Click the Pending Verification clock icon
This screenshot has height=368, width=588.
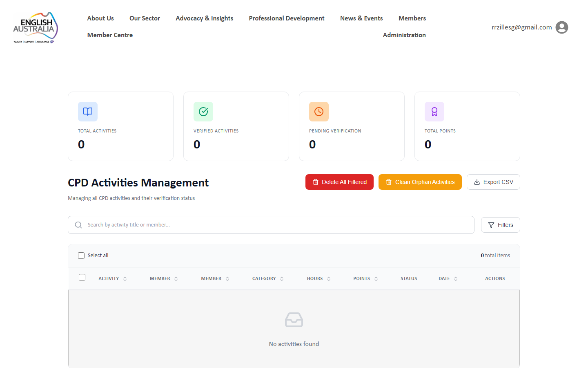pyautogui.click(x=319, y=112)
